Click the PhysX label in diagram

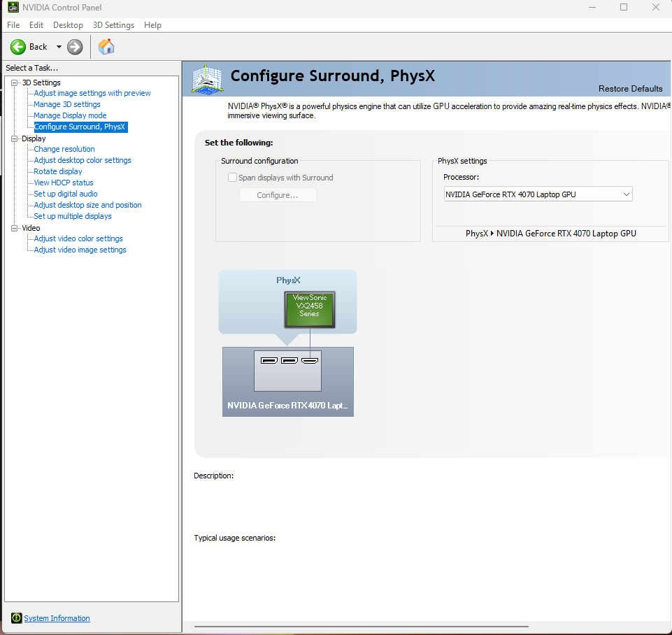point(288,280)
